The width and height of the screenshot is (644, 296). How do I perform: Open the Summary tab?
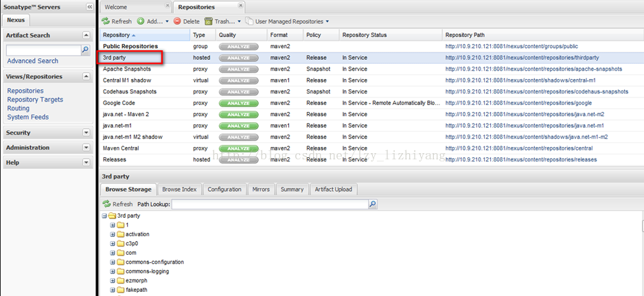292,189
